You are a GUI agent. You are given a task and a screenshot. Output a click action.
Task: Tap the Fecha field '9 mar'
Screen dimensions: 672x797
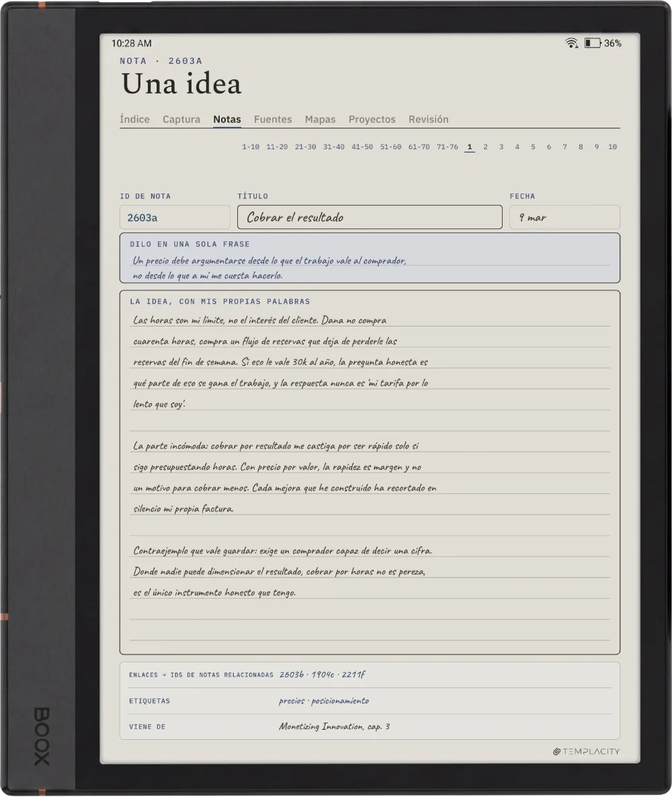coord(564,218)
